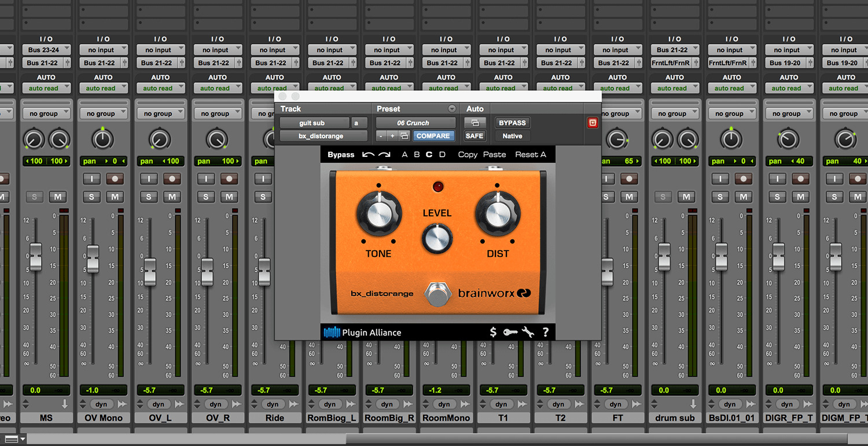Click Paste in the plugin toolbar
The image size is (868, 446).
pyautogui.click(x=494, y=154)
